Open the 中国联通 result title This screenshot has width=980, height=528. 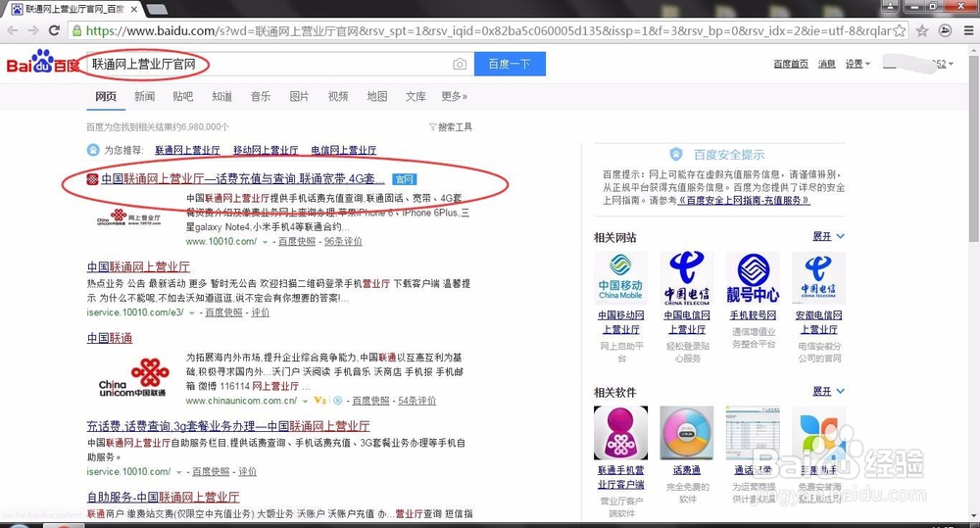[110, 338]
